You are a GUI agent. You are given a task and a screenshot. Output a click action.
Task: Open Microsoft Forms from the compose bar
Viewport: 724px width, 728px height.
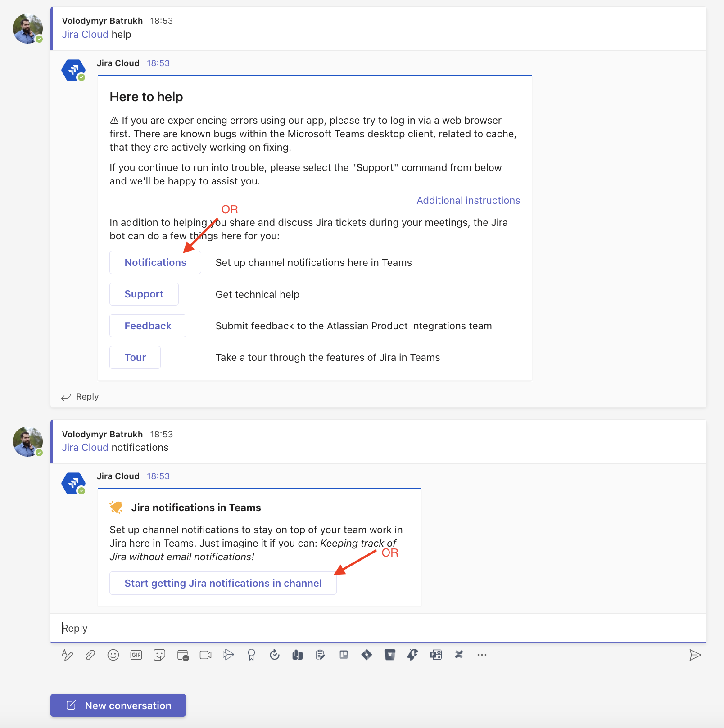[x=435, y=655]
